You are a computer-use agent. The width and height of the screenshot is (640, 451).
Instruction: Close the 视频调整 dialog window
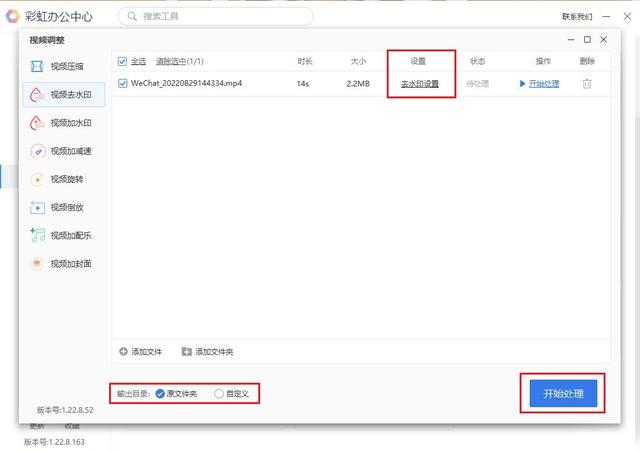click(x=604, y=40)
